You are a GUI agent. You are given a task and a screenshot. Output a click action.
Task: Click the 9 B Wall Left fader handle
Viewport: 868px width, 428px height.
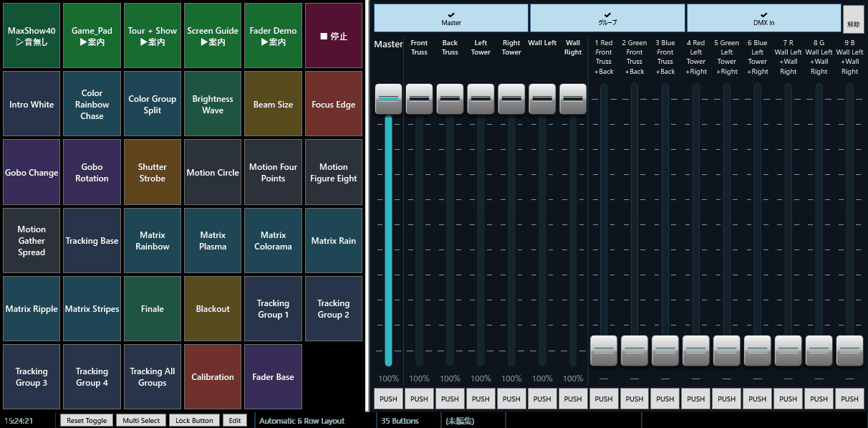(x=850, y=351)
